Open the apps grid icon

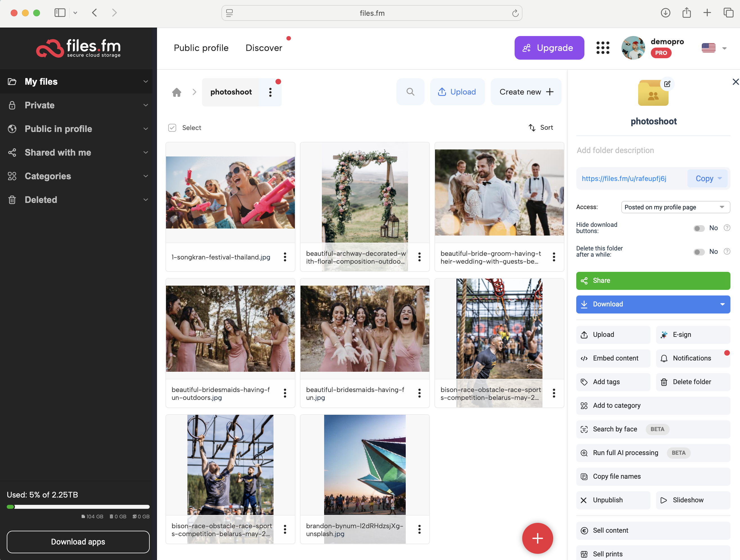click(x=603, y=48)
